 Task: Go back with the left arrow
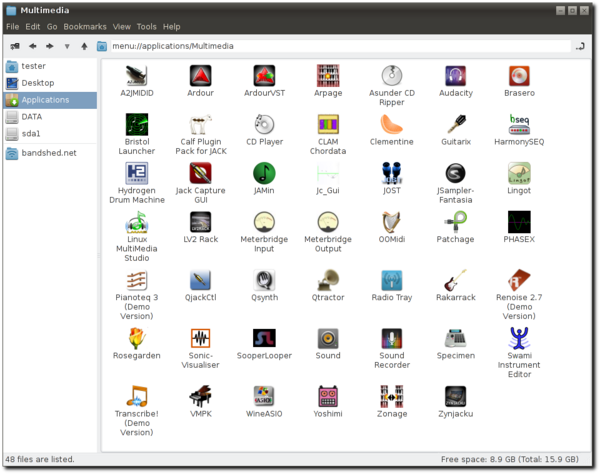(x=33, y=46)
